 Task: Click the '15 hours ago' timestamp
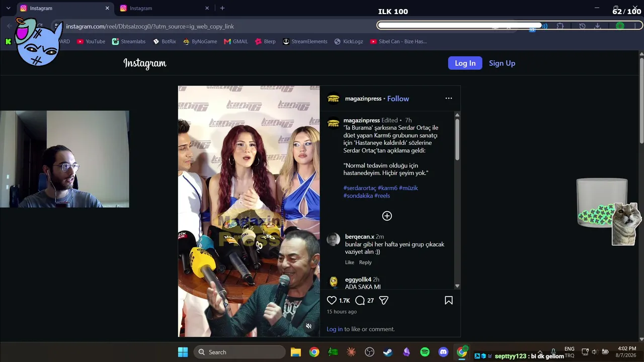(x=342, y=312)
